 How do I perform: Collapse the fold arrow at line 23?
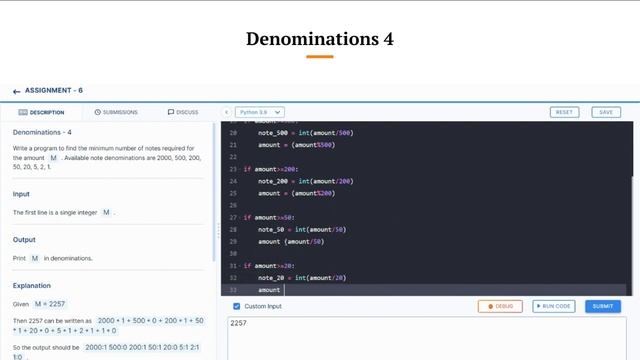click(239, 169)
